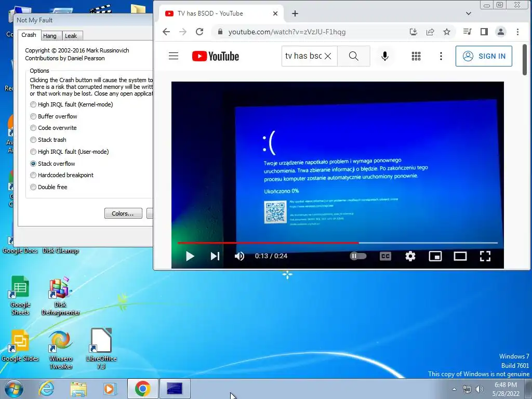Skip to next video
This screenshot has width=532, height=399.
(215, 256)
